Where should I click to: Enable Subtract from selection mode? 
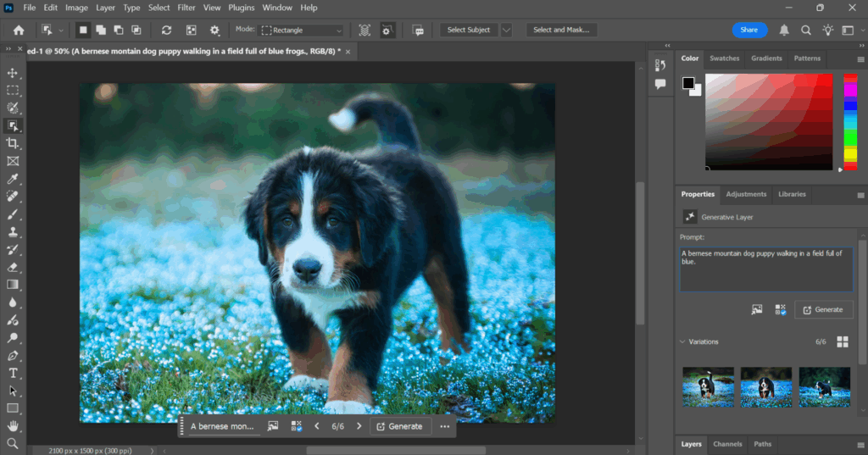[x=119, y=30]
